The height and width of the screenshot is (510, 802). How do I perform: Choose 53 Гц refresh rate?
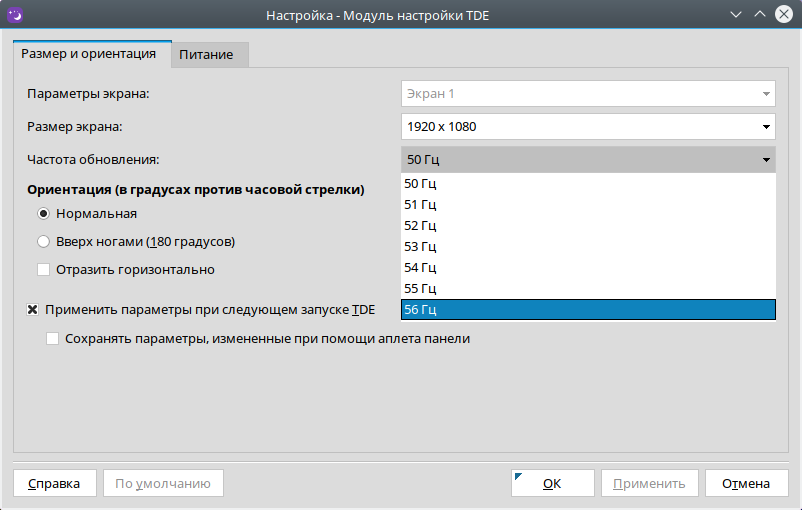point(588,247)
